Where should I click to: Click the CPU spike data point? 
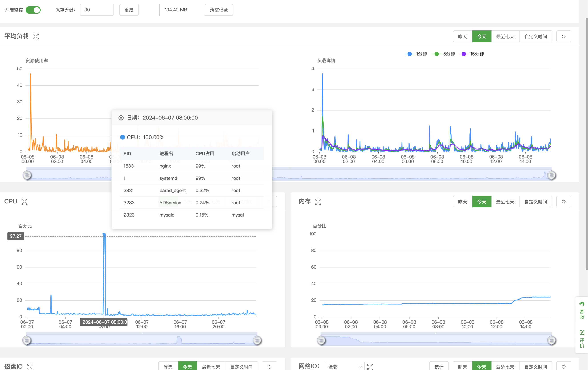[104, 234]
